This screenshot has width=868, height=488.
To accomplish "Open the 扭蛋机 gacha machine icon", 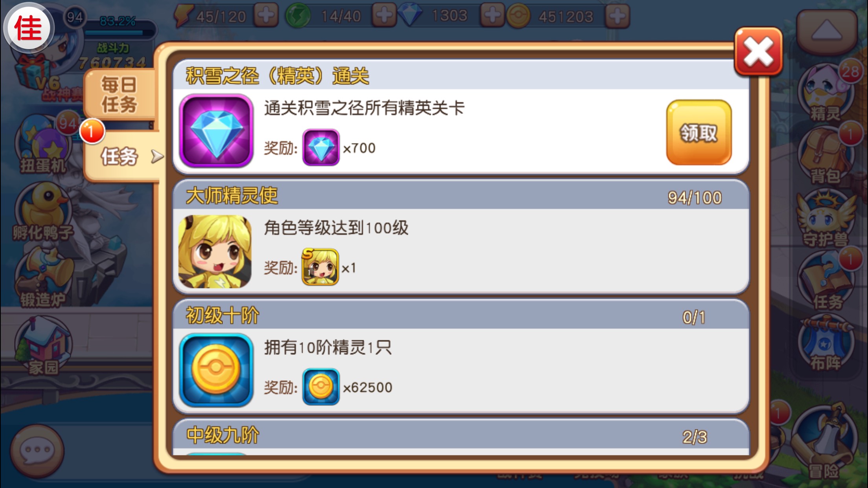I will click(42, 143).
